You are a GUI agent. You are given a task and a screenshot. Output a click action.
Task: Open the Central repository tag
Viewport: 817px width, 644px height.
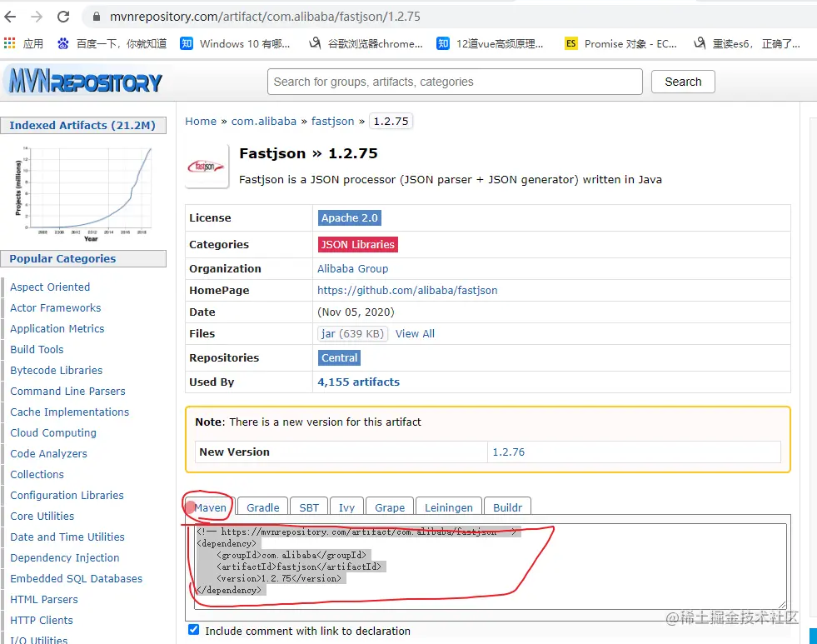click(x=339, y=357)
